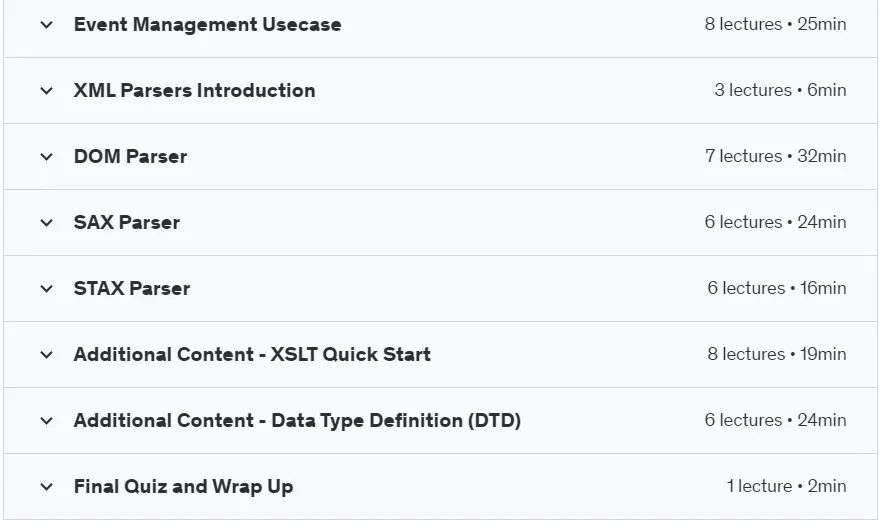Open the Event Management Usecase title
This screenshot has height=524, width=881.
pyautogui.click(x=207, y=25)
